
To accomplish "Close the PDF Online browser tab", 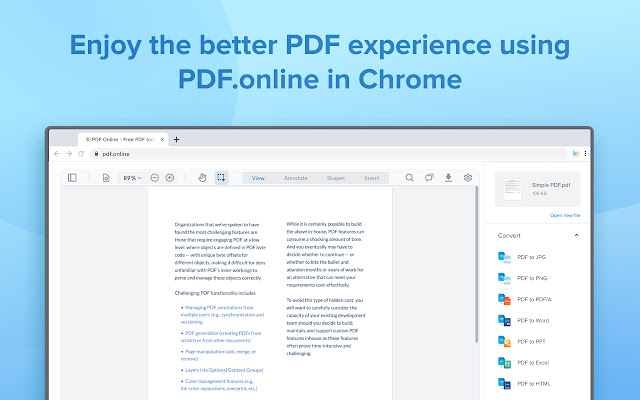I will [162, 140].
